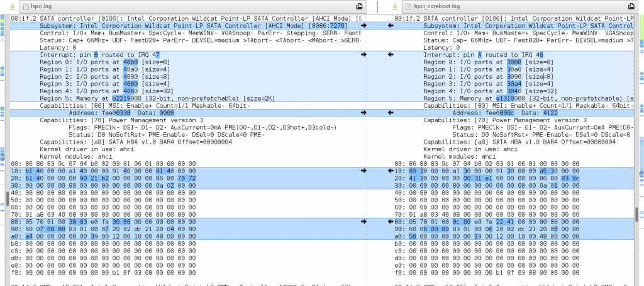Image resolution: width=644 pixels, height=286 pixels.
Task: Click the green save-status icon beside lspci_coreboot.log
Action: [x=395, y=6]
